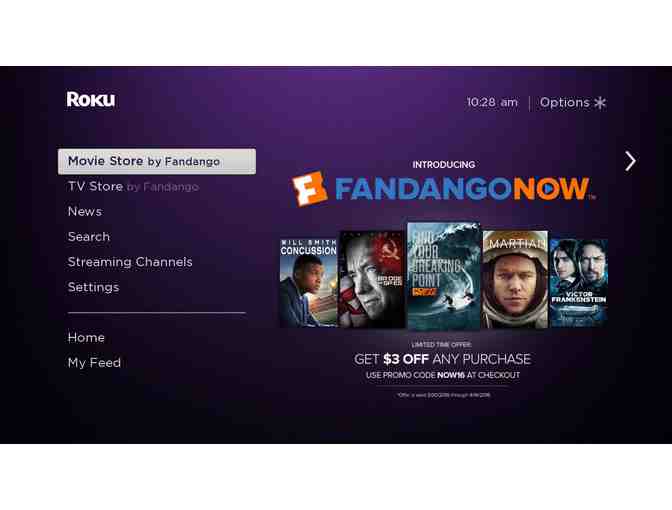This screenshot has height=510, width=672.
Task: Select the Victor Frankenstein poster
Action: pos(579,283)
